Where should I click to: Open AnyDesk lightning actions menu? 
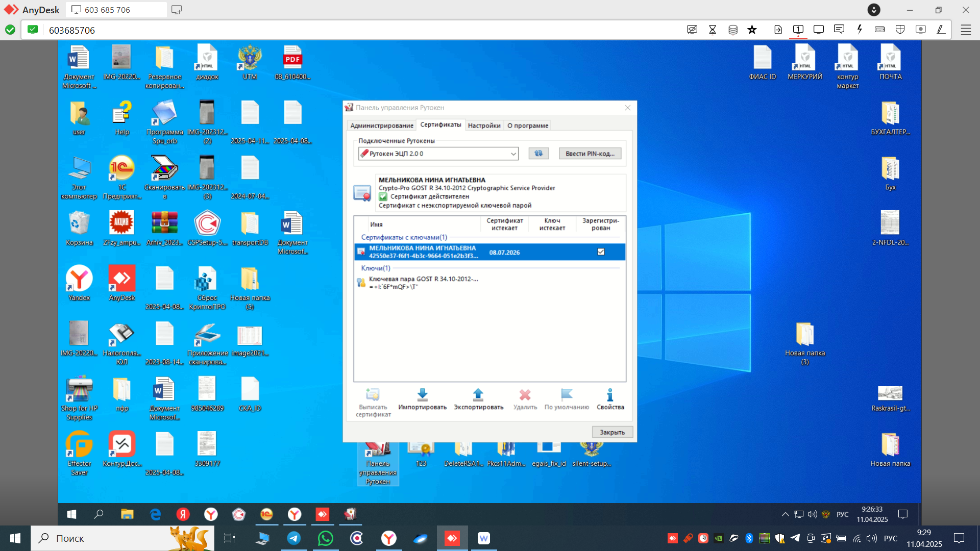860,30
